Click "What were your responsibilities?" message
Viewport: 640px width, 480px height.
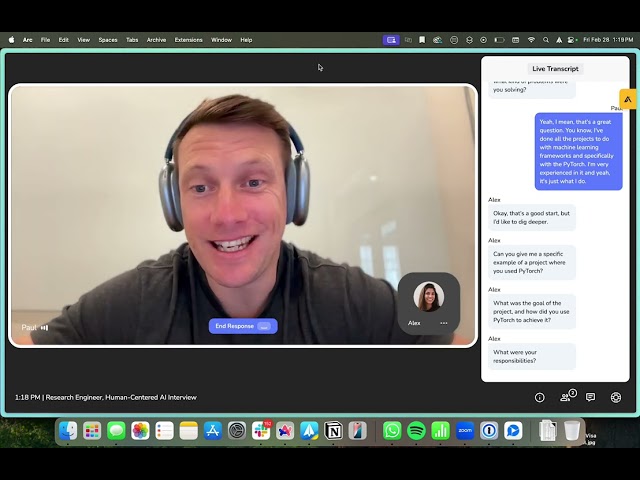[532, 356]
